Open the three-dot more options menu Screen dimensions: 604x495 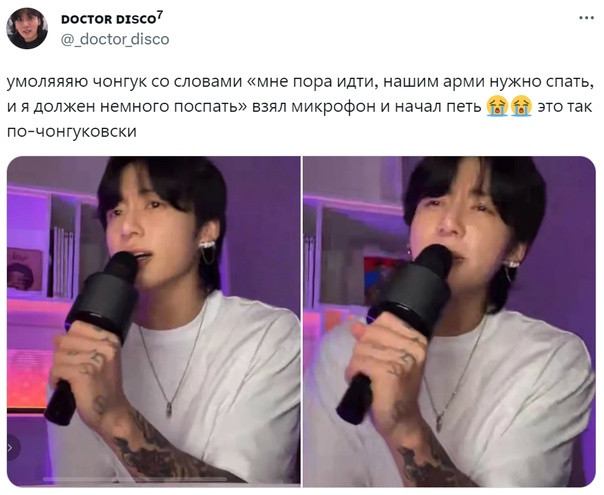coord(586,18)
